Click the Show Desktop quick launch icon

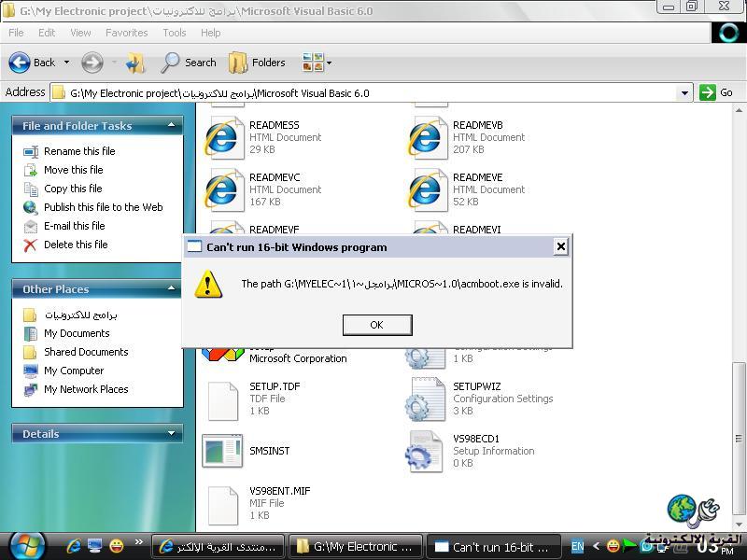(x=95, y=546)
